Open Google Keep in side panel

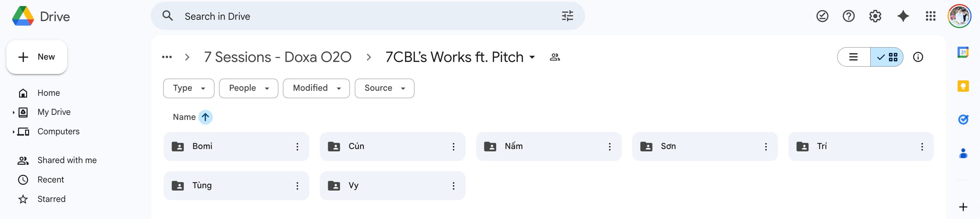tap(963, 86)
